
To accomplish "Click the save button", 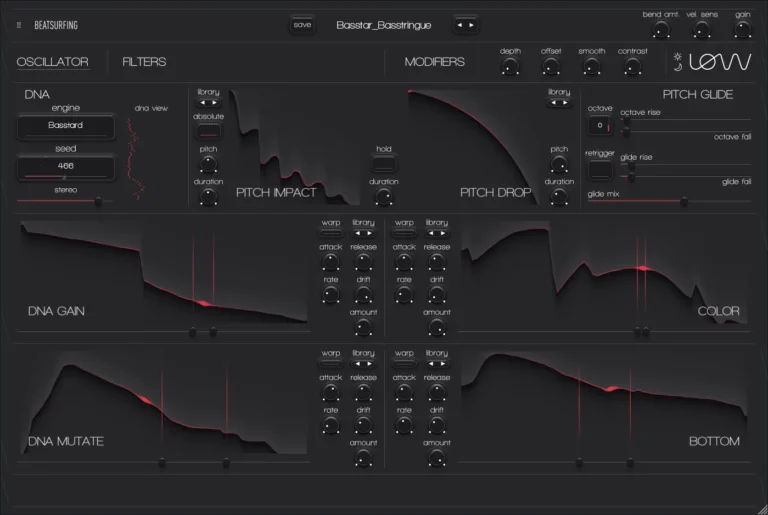I will [x=302, y=24].
